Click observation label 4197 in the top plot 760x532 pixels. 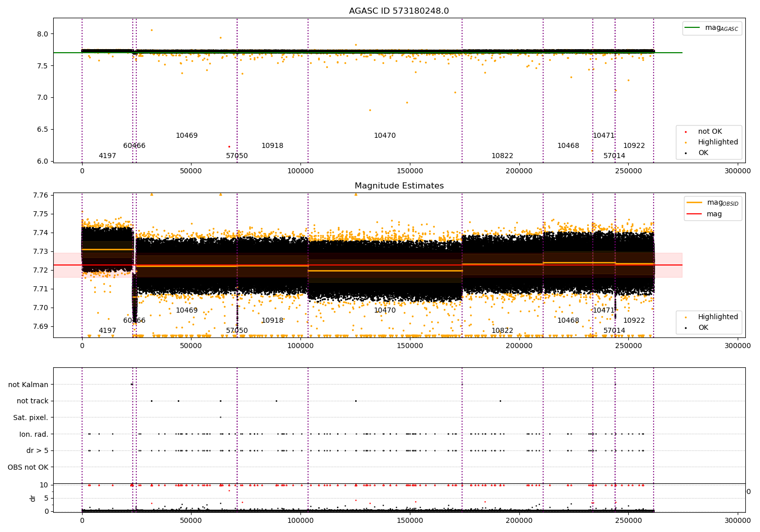[x=107, y=156]
